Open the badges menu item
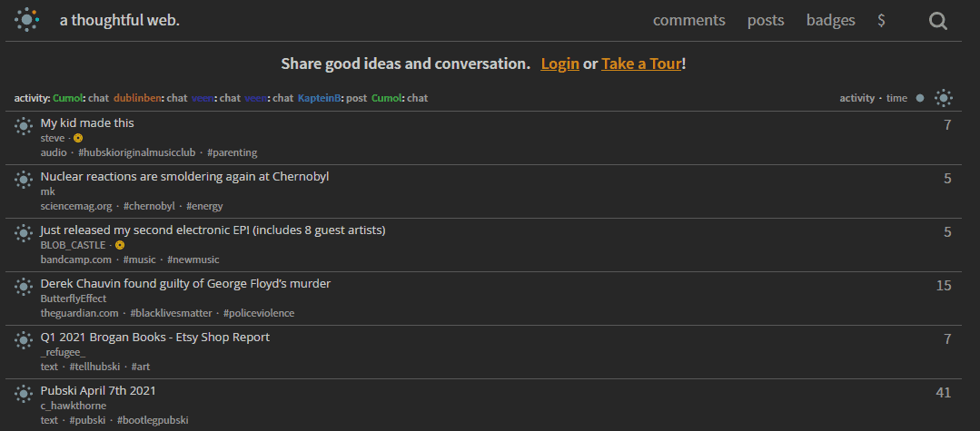980x431 pixels. click(831, 21)
